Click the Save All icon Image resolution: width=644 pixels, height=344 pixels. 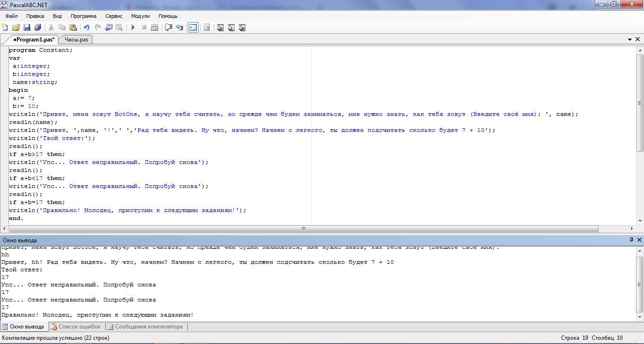click(x=38, y=28)
